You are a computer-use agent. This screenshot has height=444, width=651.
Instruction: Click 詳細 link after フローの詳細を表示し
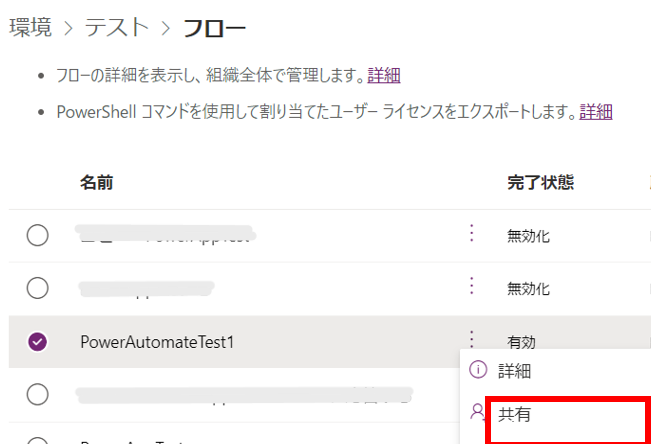pyautogui.click(x=384, y=76)
